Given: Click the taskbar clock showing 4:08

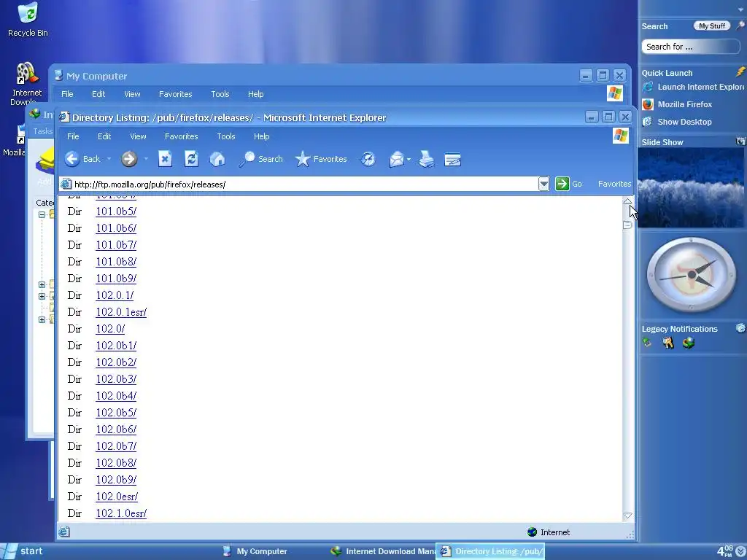Looking at the screenshot, I should (725, 551).
